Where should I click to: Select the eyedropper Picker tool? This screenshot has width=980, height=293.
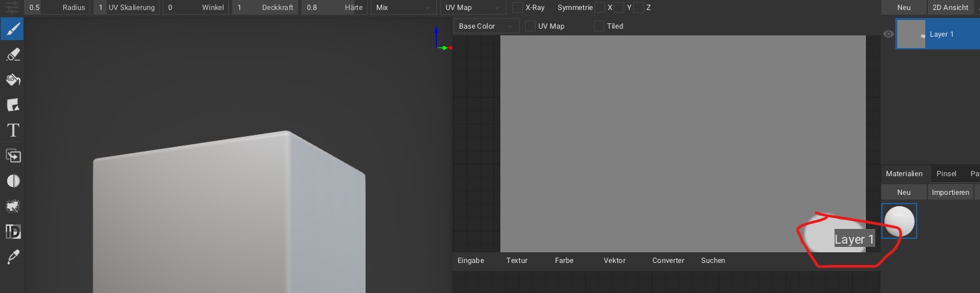click(x=12, y=257)
